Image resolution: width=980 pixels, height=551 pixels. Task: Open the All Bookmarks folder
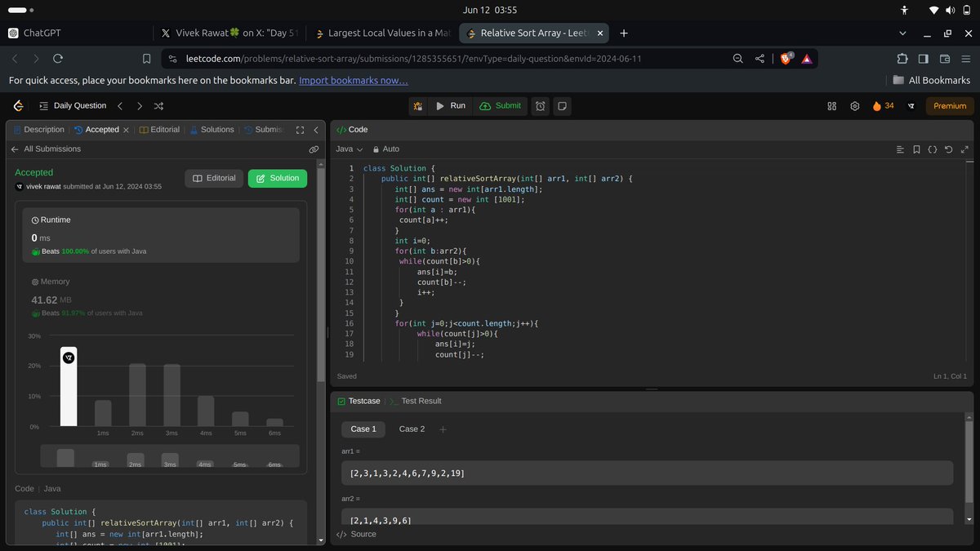[x=931, y=80]
